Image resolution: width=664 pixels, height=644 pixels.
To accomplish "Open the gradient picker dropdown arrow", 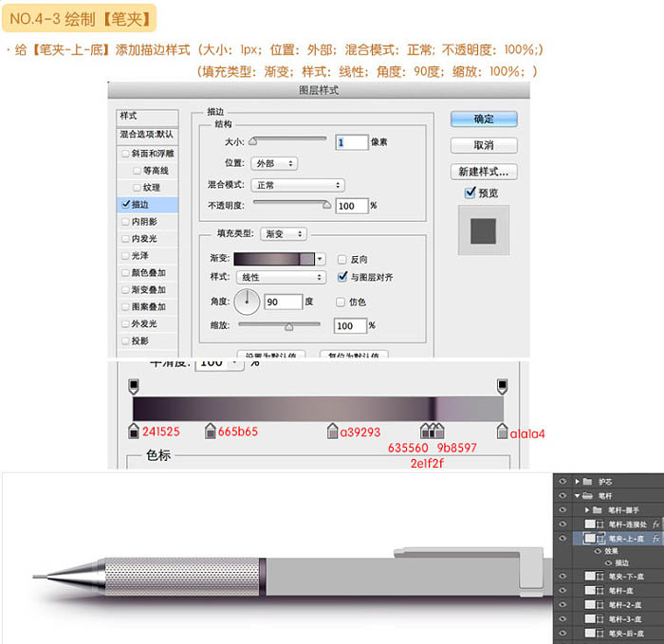I will 321,259.
